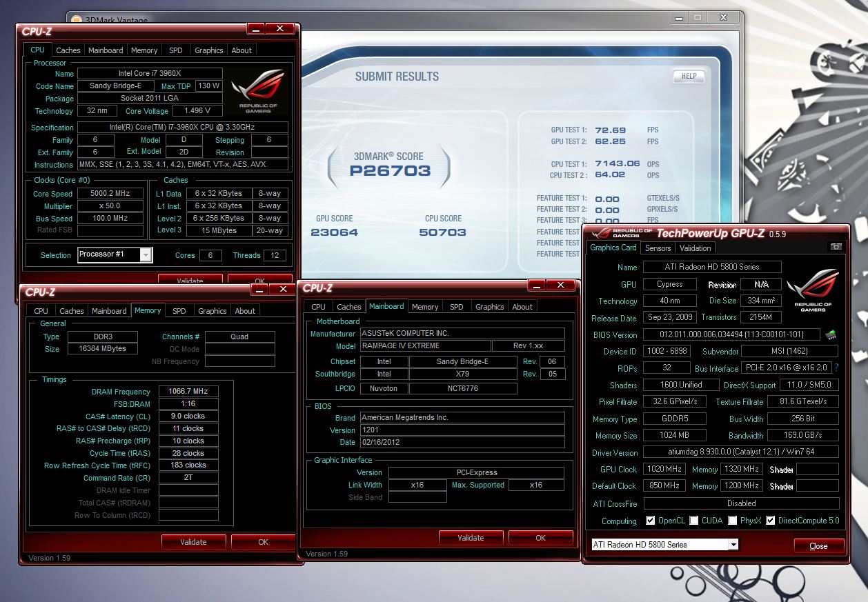Screen dimensions: 868x602
Task: Click the CPU score 50703
Action: click(x=443, y=232)
